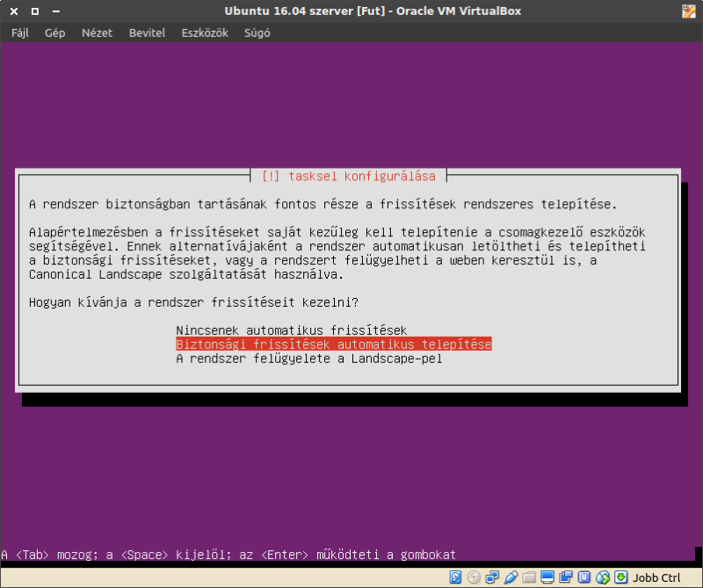The image size is (703, 588).
Task: Click the optical disc status icon
Action: coord(474,577)
